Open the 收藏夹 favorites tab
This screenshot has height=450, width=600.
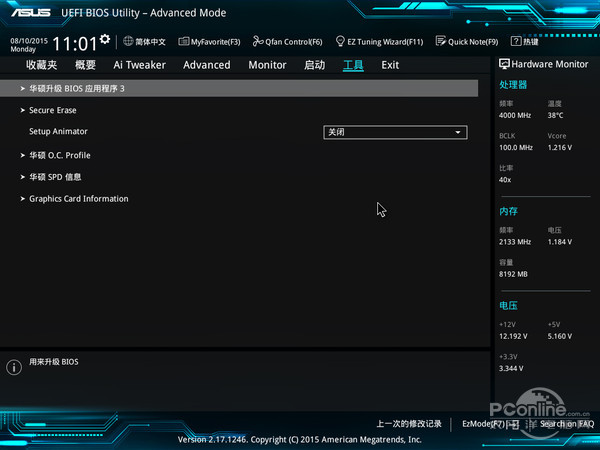pyautogui.click(x=42, y=65)
